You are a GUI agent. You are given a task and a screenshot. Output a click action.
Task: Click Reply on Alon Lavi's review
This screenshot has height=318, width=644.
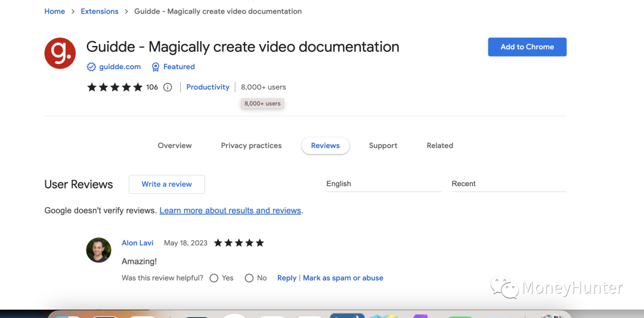coord(287,278)
